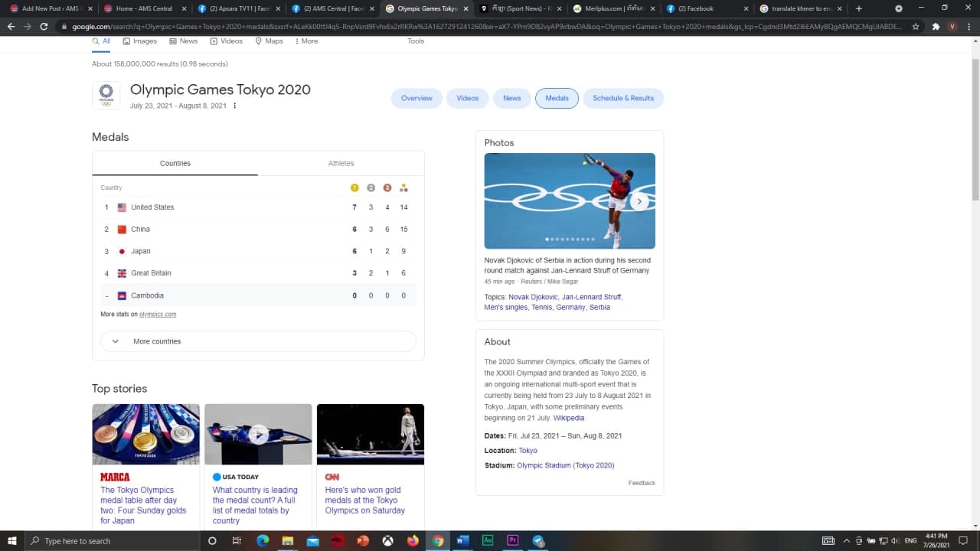Select the Schedule & Results chip
The width and height of the screenshot is (980, 551).
pyautogui.click(x=623, y=98)
